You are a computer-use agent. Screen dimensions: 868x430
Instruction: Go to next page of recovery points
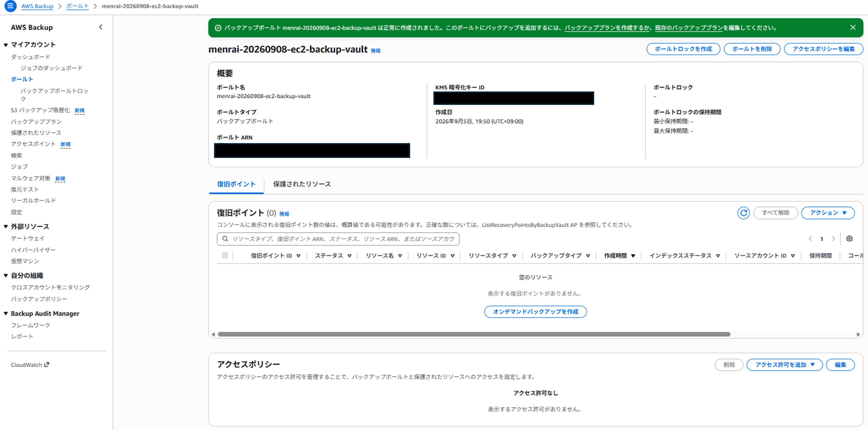click(x=833, y=239)
